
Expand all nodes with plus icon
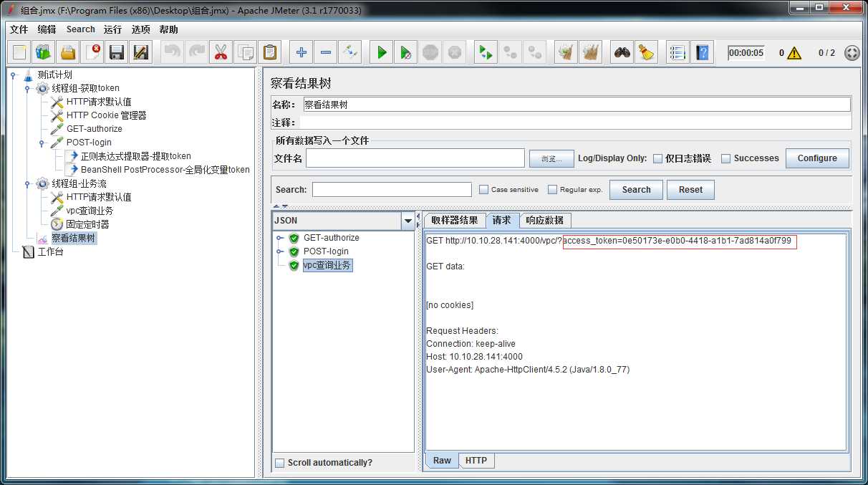click(x=302, y=52)
